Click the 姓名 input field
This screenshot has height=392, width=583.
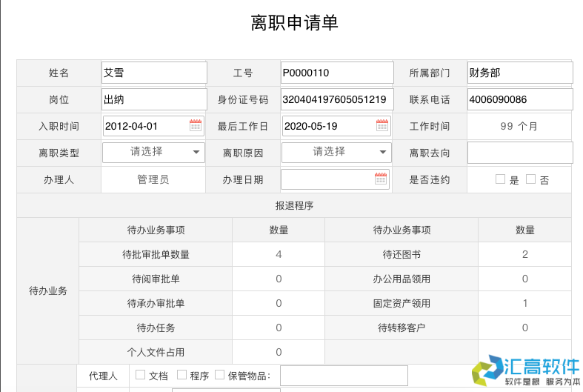[154, 73]
